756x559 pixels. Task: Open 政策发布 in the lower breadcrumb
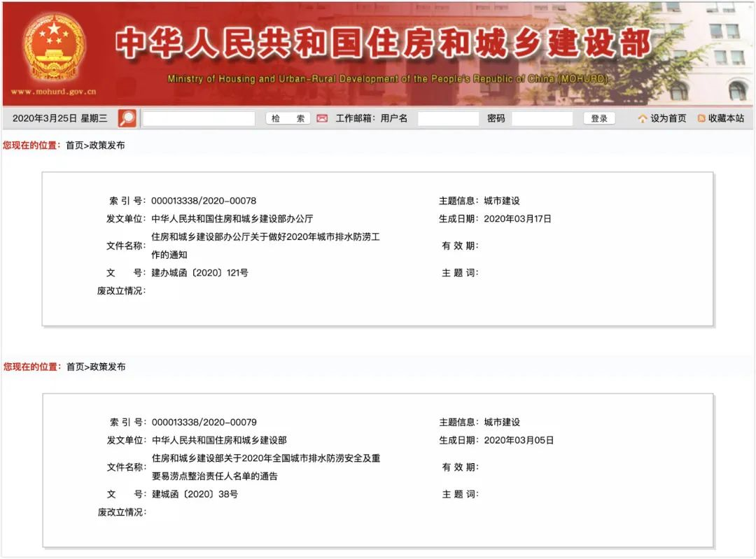[x=108, y=367]
